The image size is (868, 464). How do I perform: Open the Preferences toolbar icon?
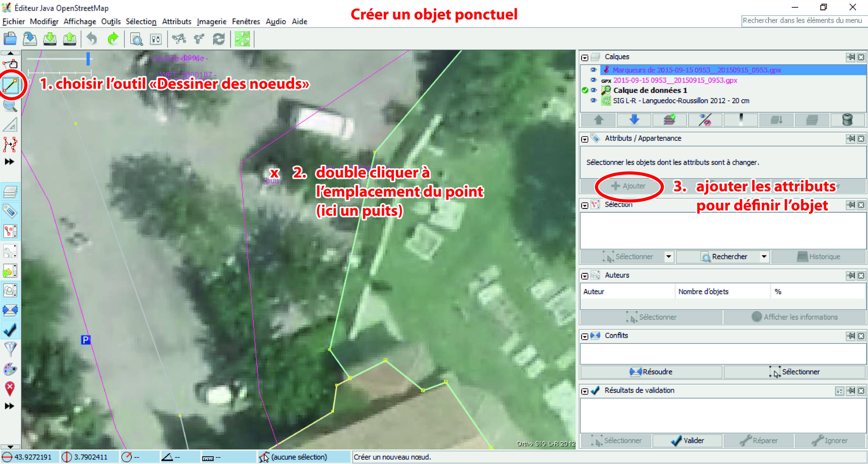click(156, 39)
